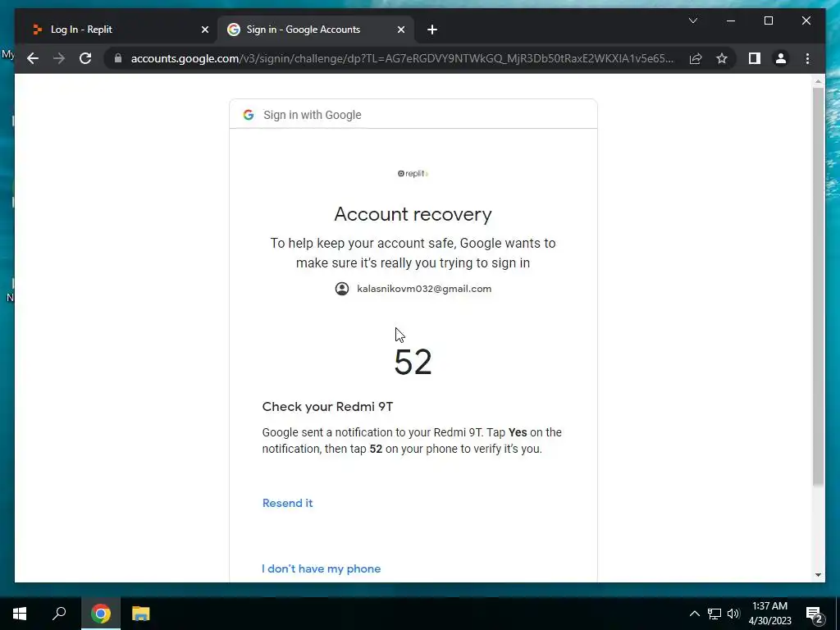Screen dimensions: 840x630
Task: Click the large number 52
Action: [x=413, y=363]
